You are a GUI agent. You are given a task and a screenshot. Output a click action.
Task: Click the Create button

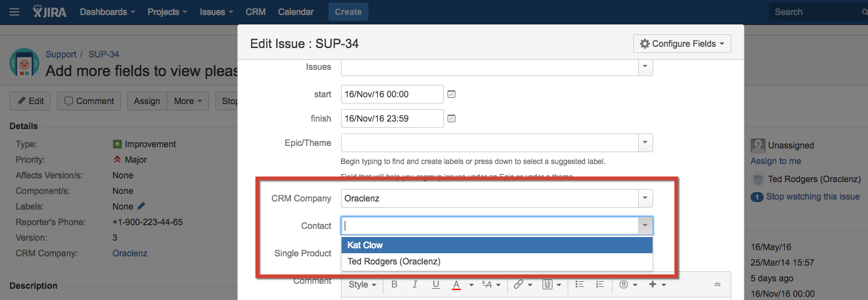[348, 12]
